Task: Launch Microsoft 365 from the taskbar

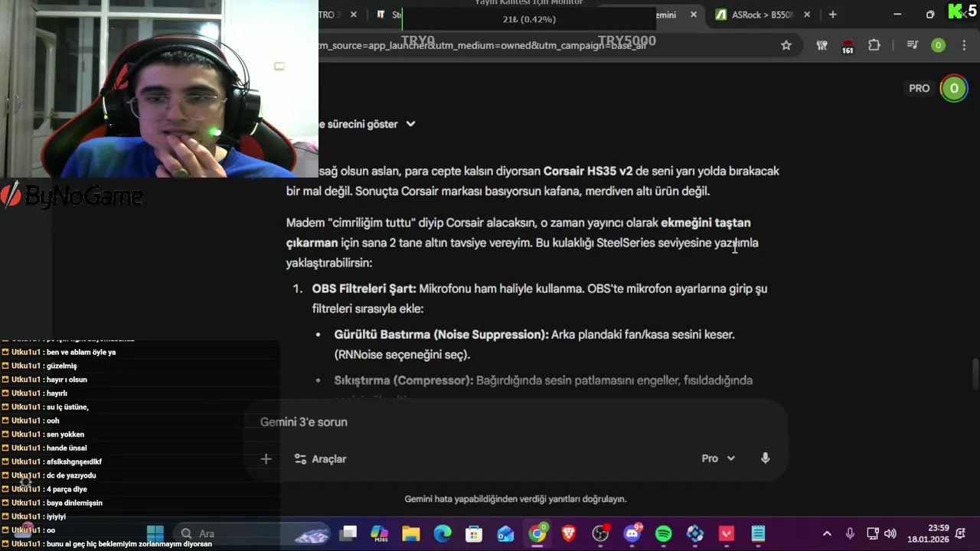Action: (x=380, y=533)
